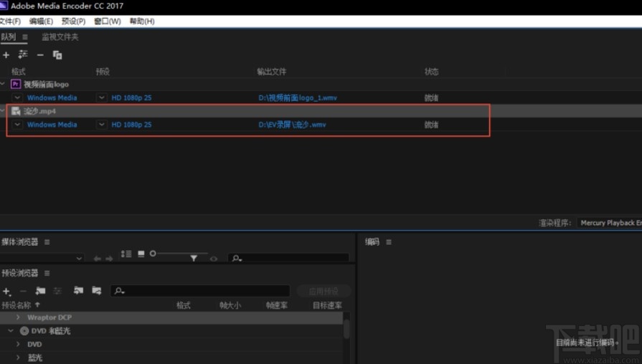Expand the Wraptor DCP preset group
642x364 pixels.
coord(18,317)
